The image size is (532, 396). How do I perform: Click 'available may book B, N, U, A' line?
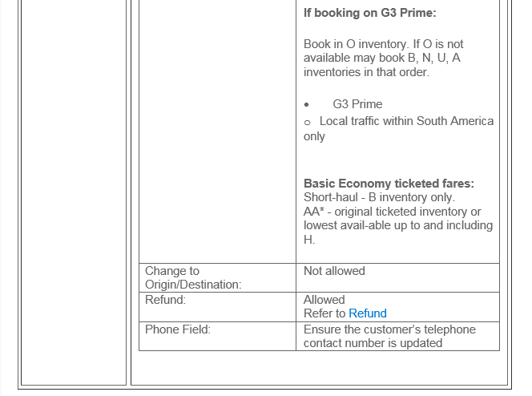381,58
